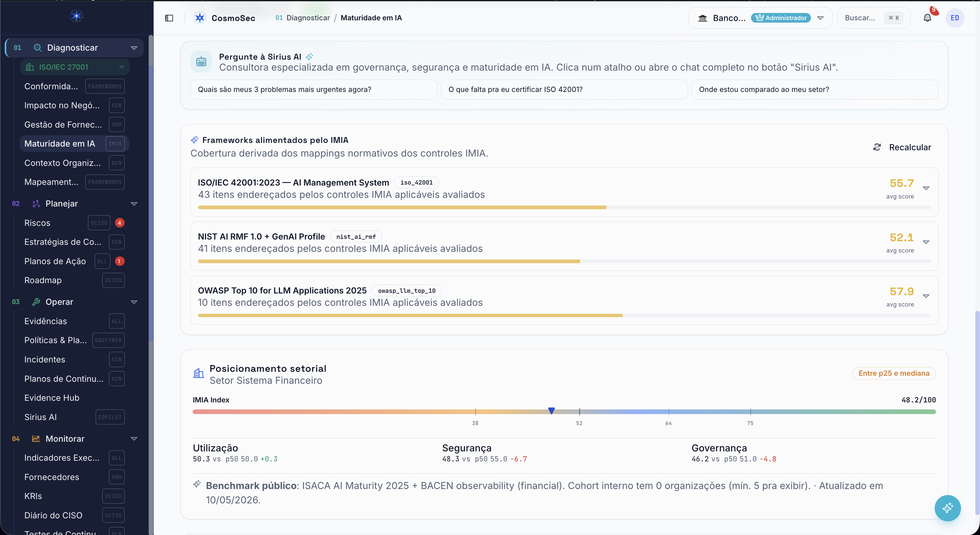Click the Diagnosticar magnifier icon
This screenshot has height=535, width=980.
(38, 48)
